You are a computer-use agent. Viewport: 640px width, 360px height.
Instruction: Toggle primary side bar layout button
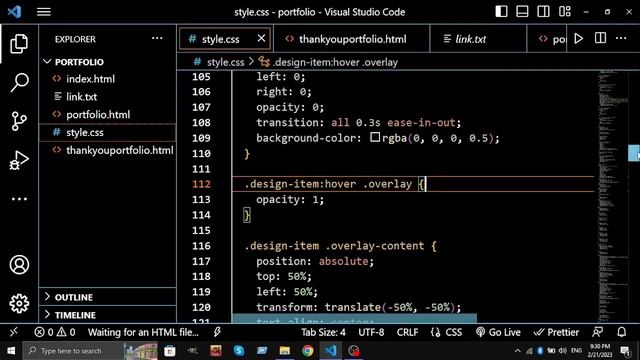coord(501,11)
